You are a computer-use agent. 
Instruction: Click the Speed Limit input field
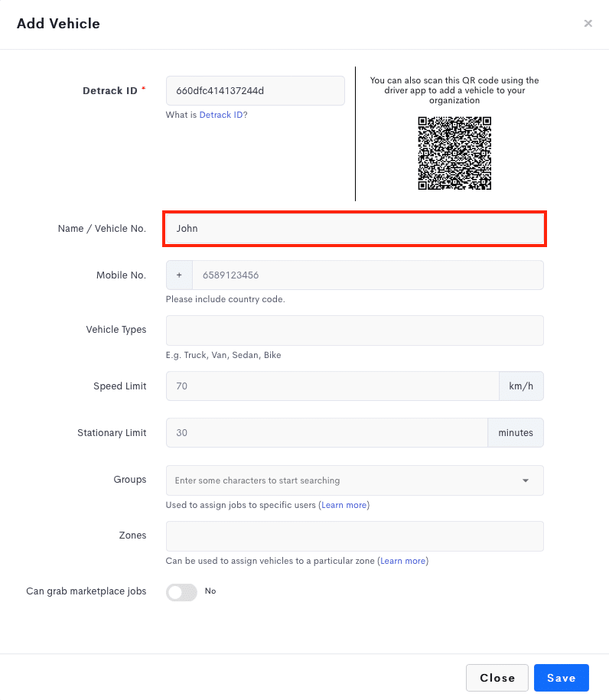coord(333,386)
